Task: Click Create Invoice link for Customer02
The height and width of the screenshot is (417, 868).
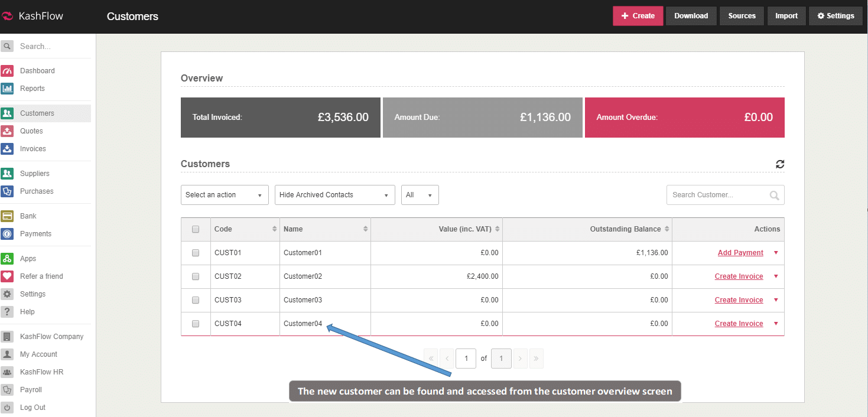Action: coord(739,276)
